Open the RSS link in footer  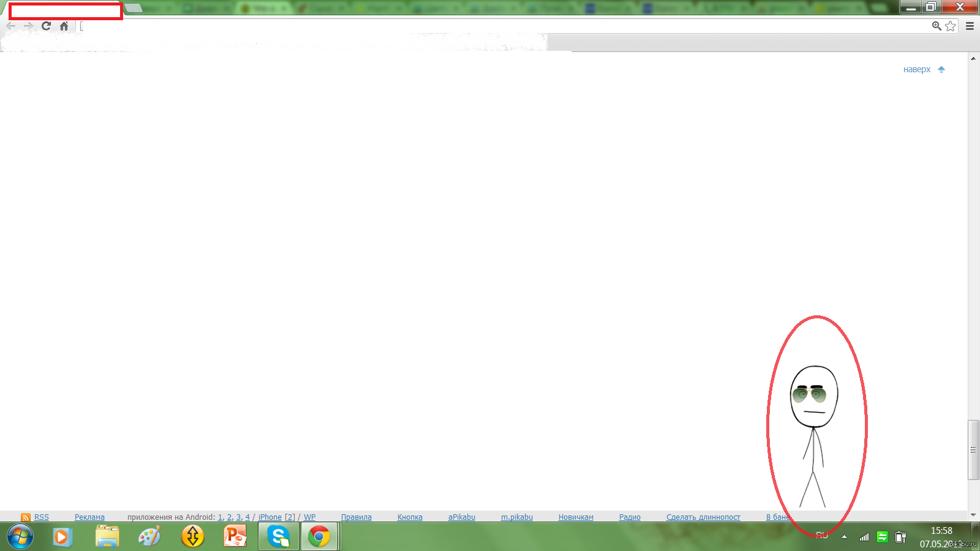(42, 517)
